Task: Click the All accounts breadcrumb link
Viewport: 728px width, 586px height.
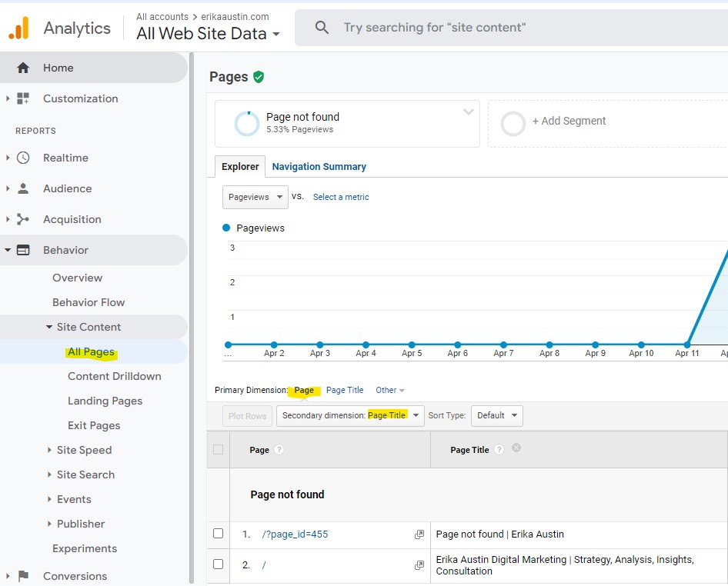Action: 162,17
